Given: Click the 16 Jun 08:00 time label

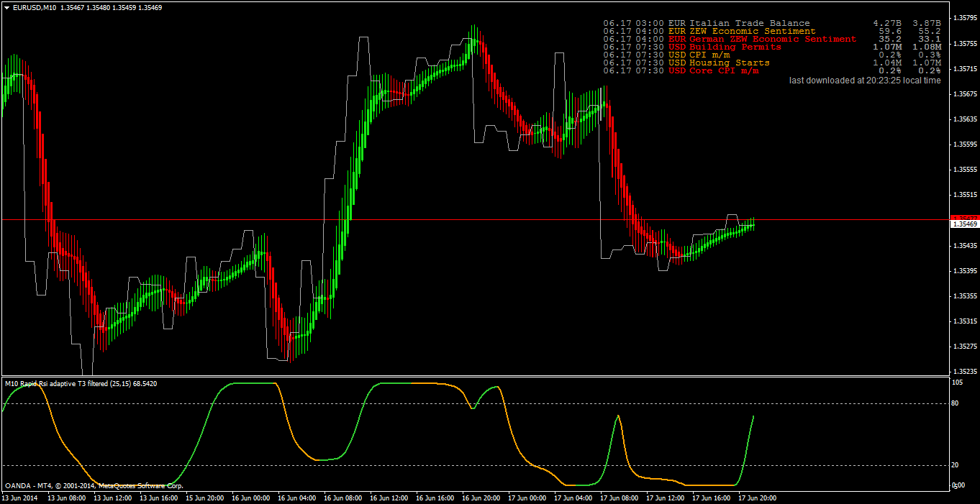Looking at the screenshot, I should (x=342, y=498).
